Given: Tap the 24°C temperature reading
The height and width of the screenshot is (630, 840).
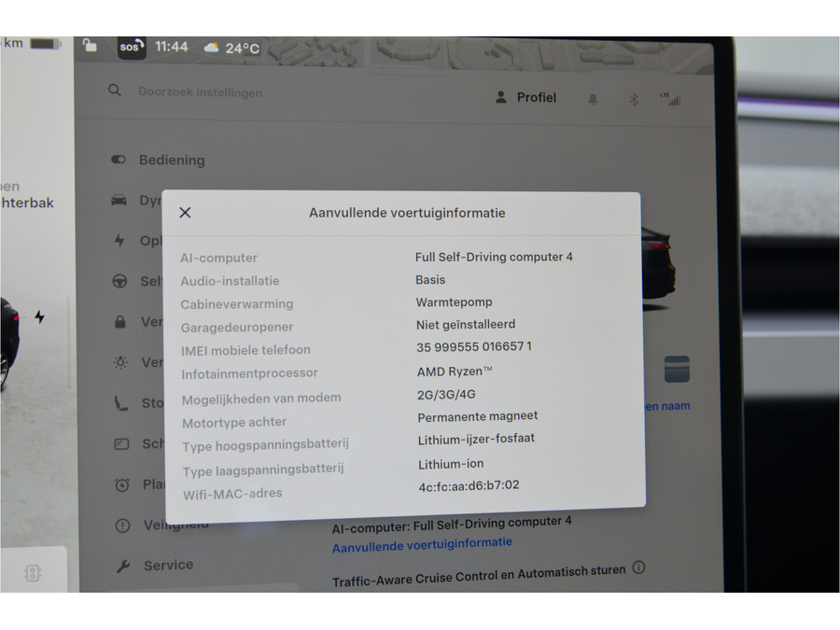Looking at the screenshot, I should point(242,49).
